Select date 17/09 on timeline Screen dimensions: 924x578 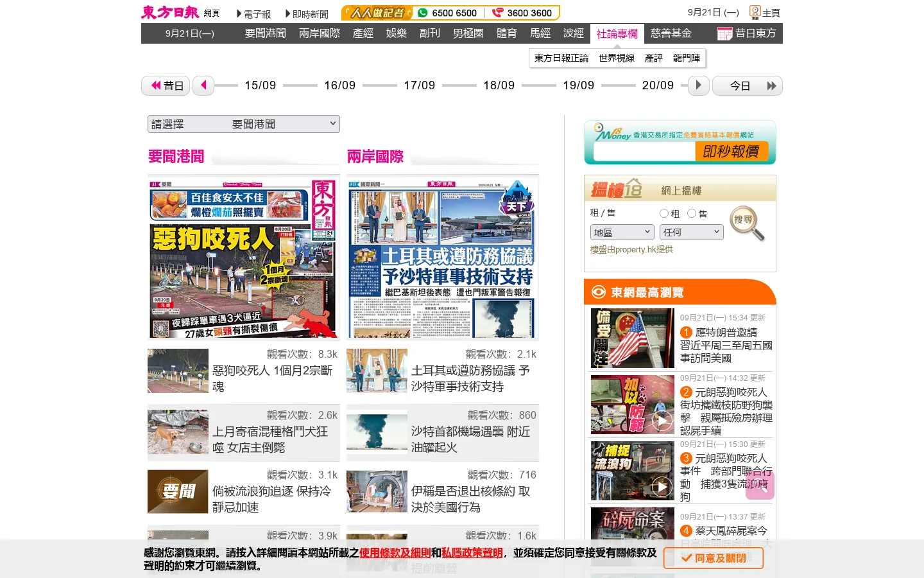(x=420, y=85)
